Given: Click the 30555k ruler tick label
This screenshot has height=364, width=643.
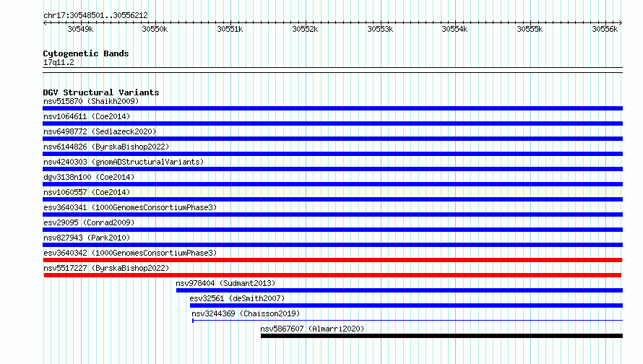Looking at the screenshot, I should [530, 29].
